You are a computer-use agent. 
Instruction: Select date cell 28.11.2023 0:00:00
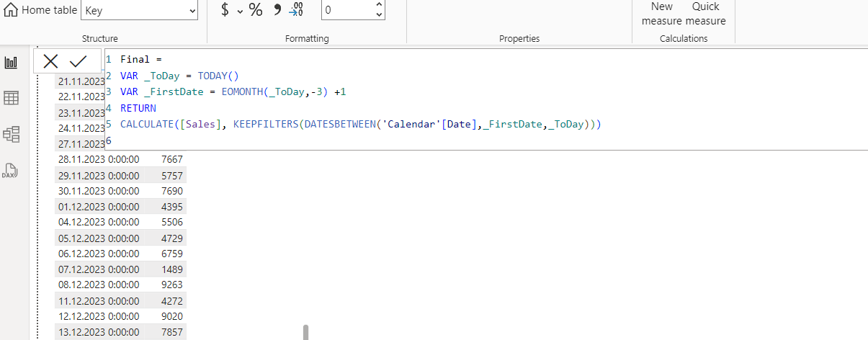point(99,158)
